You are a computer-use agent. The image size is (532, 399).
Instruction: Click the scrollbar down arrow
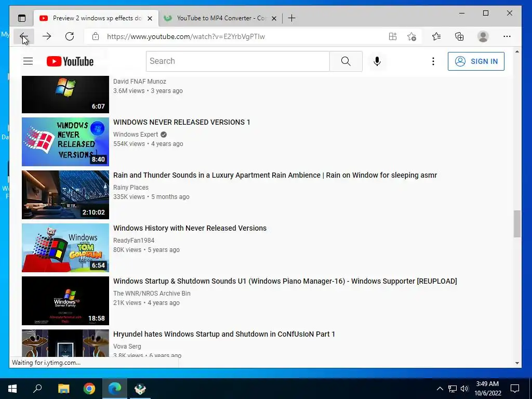pyautogui.click(x=517, y=363)
